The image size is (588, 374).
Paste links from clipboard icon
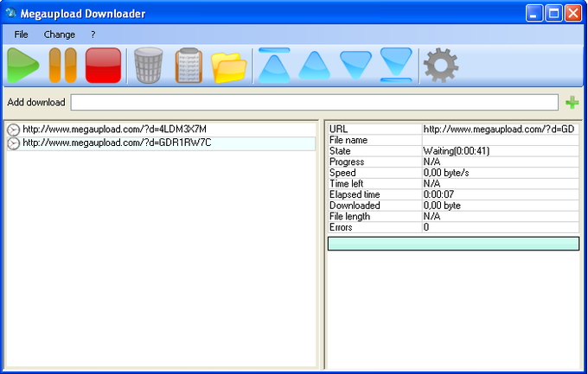[189, 65]
